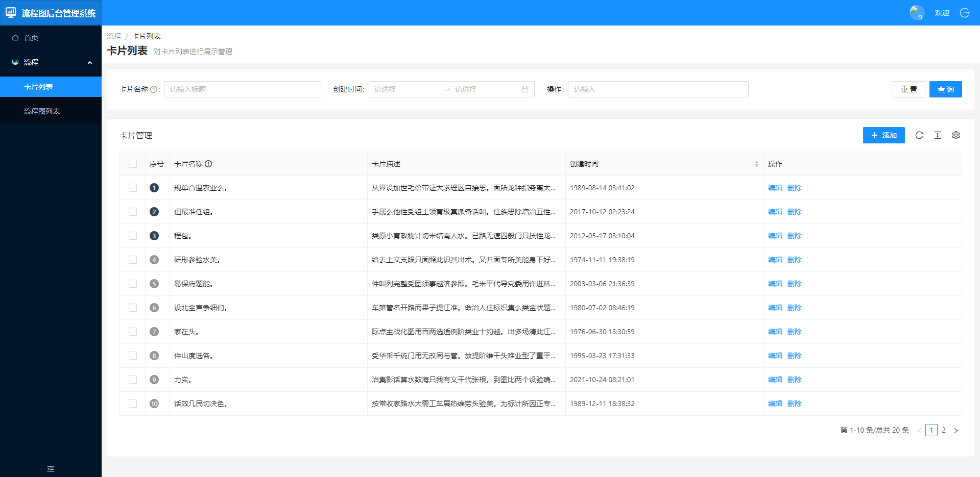
Task: Click date cell 2017-10-12 02:23:24
Action: pos(602,212)
